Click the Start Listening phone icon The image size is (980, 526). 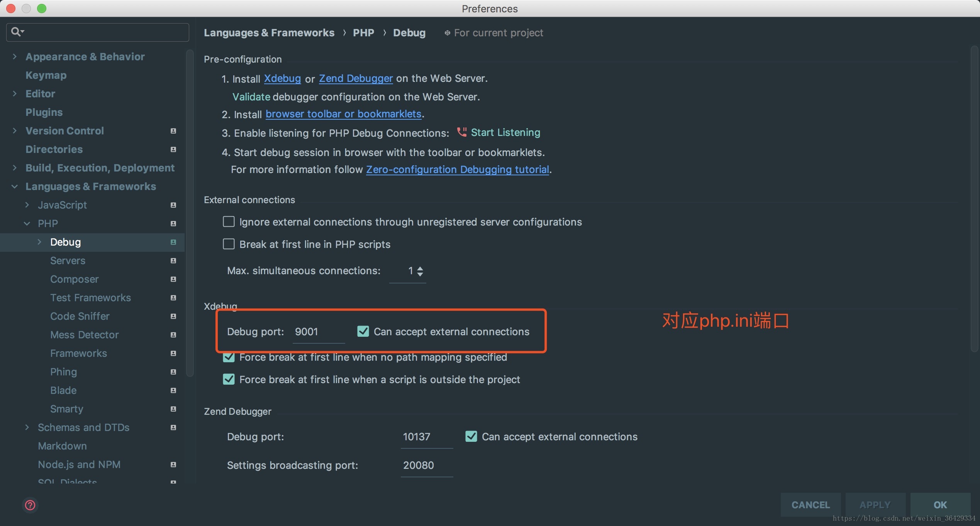coord(461,132)
